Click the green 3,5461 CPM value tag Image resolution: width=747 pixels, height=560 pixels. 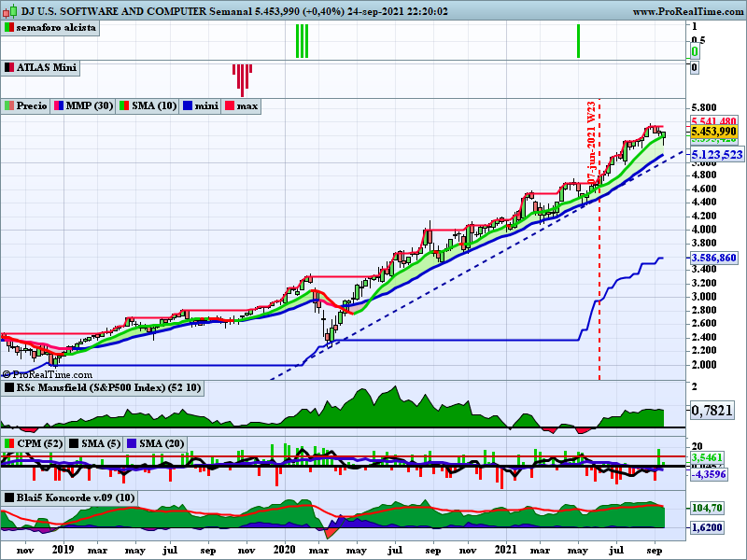707,457
